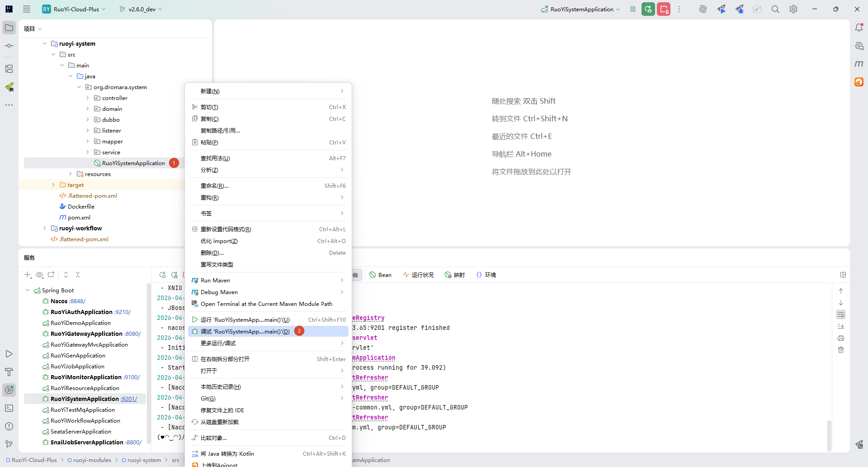Click ruoyi-system in the breadcrumb bar
Viewport: 868px width, 467px height.
click(x=144, y=460)
